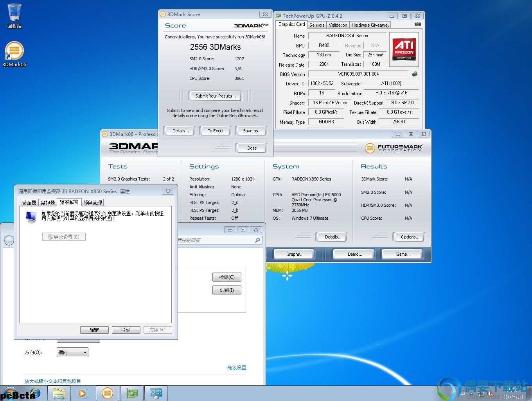Select the 颜色管理 tab in properties dialog
The height and width of the screenshot is (401, 532).
[92, 203]
